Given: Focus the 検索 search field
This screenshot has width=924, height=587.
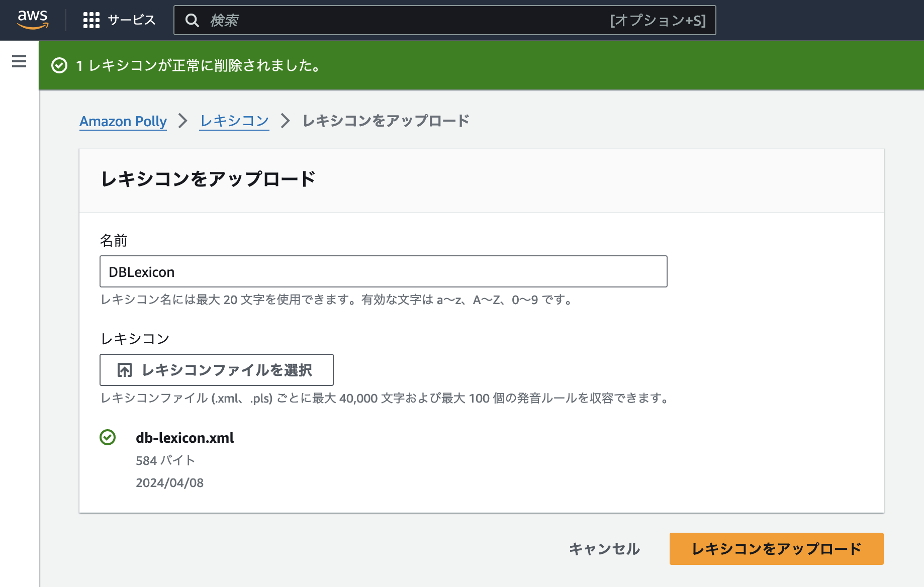Looking at the screenshot, I should [x=402, y=20].
